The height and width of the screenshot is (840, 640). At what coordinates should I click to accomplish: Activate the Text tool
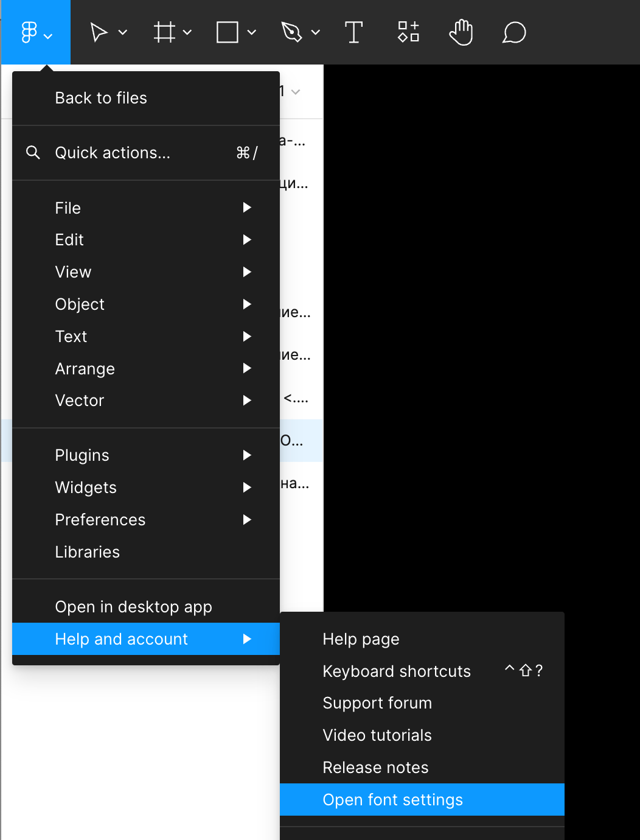pos(353,32)
